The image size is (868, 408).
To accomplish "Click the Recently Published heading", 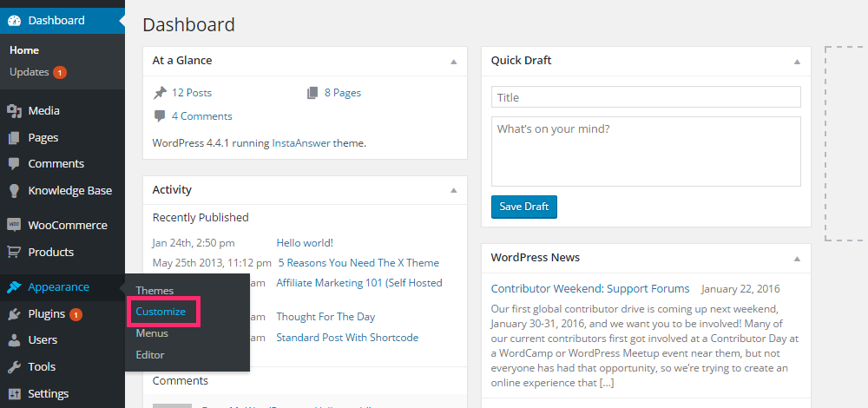I will pyautogui.click(x=201, y=218).
